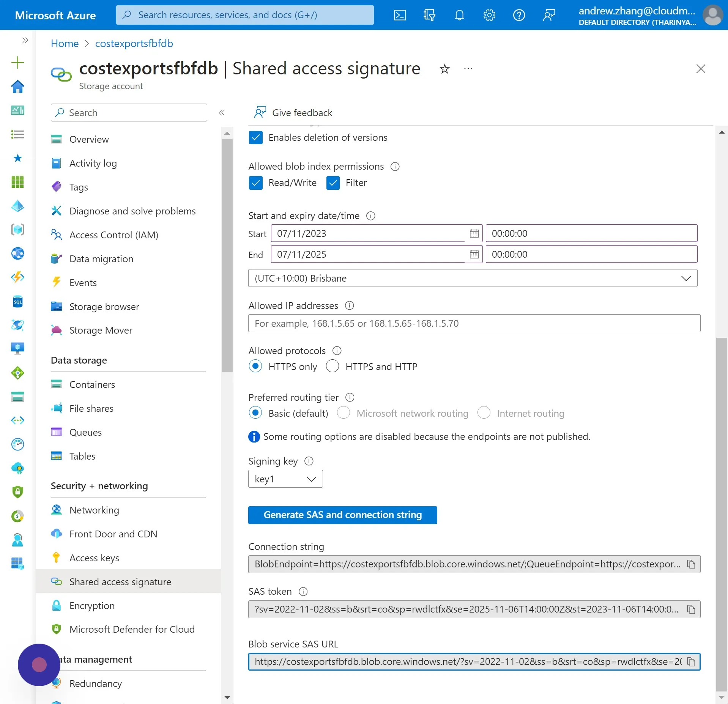This screenshot has height=704, width=728.
Task: Open the more options ellipsis beside title
Action: tap(468, 69)
